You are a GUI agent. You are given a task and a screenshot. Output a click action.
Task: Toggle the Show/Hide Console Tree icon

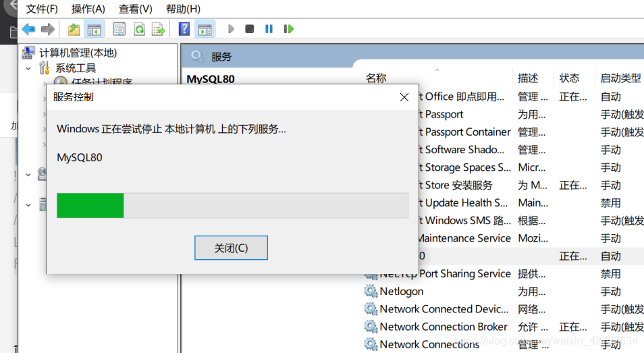tap(94, 29)
